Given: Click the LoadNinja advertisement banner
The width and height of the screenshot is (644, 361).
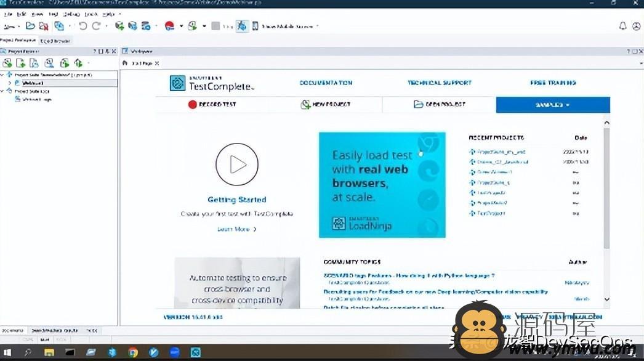Looking at the screenshot, I should (x=382, y=185).
